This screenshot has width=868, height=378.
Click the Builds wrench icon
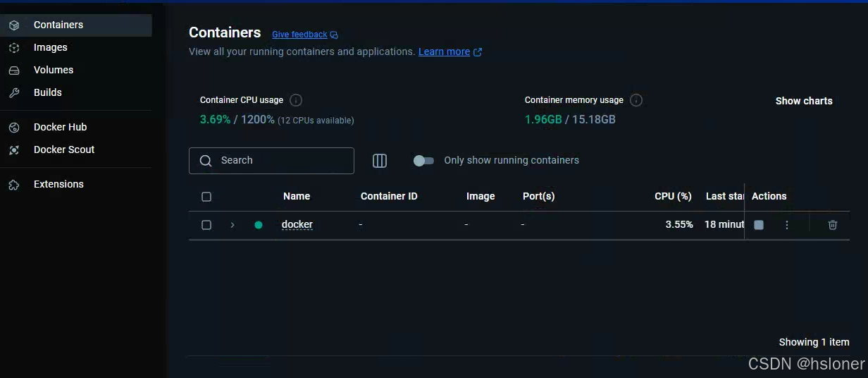click(14, 93)
